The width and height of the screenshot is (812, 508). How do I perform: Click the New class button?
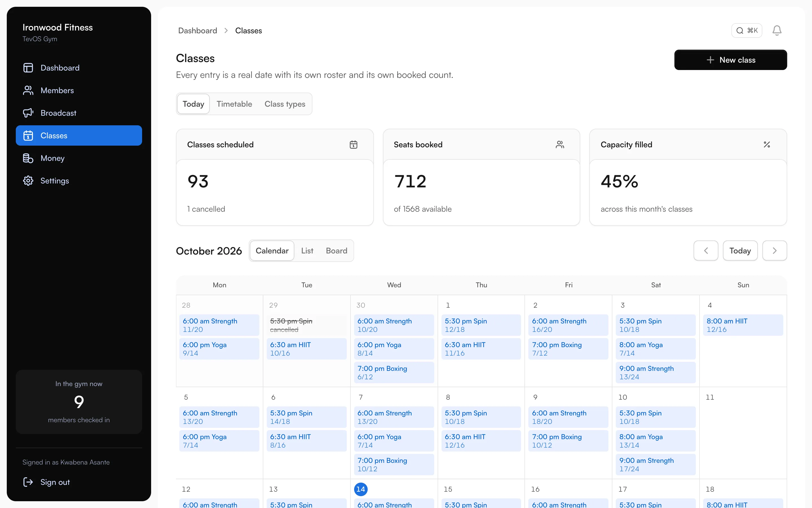coord(731,60)
